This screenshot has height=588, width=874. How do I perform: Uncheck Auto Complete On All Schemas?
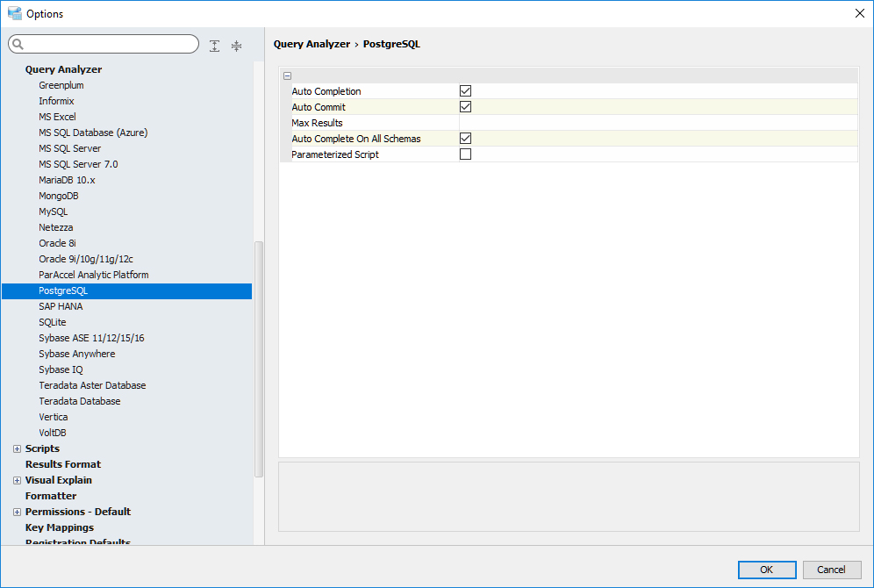pos(466,139)
